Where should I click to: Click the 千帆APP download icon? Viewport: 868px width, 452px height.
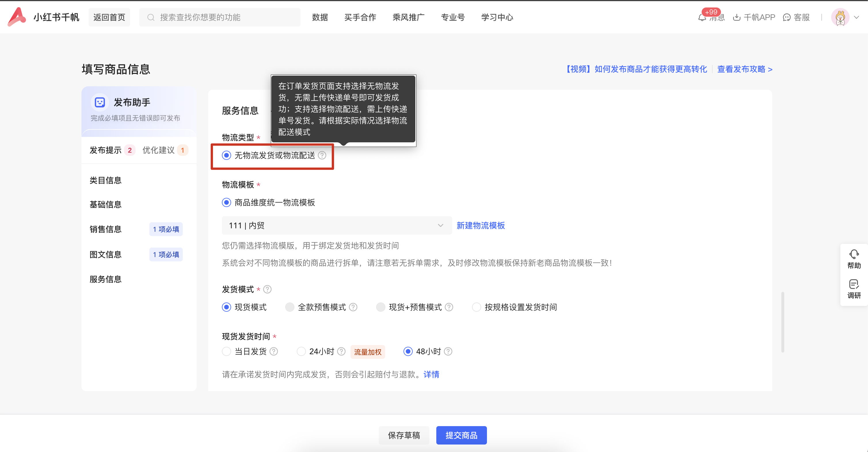pos(736,18)
